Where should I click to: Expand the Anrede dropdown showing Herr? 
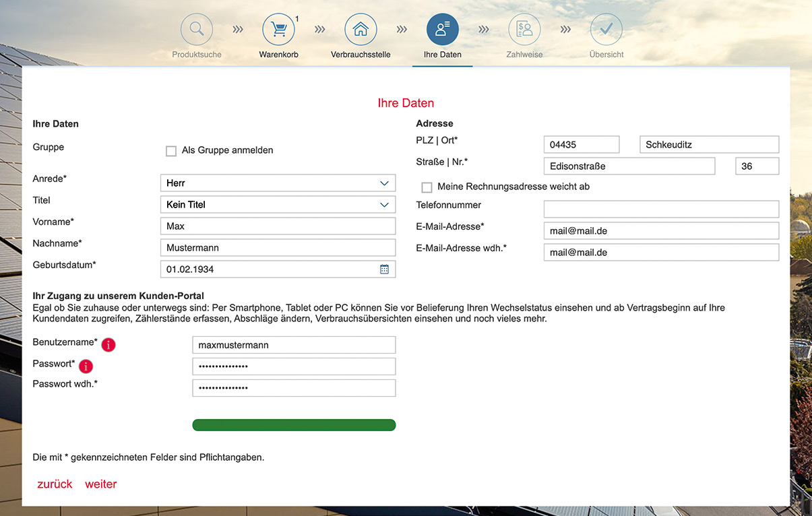click(x=278, y=183)
